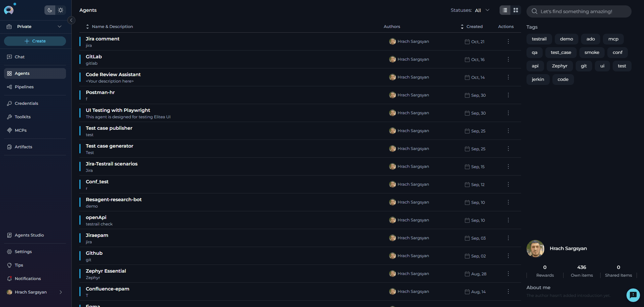Open the Zephyr Essential agent
The image size is (644, 307).
(x=106, y=271)
